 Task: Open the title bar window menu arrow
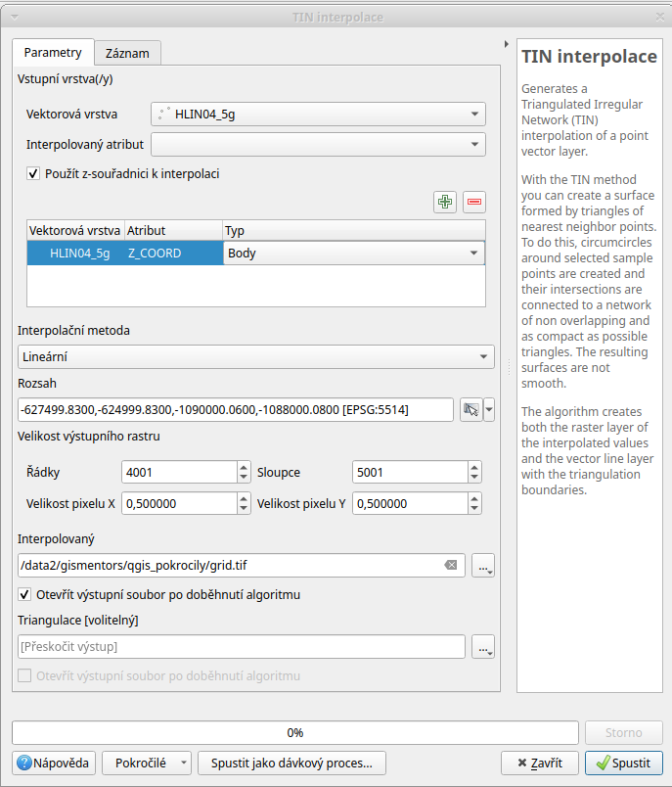point(14,18)
